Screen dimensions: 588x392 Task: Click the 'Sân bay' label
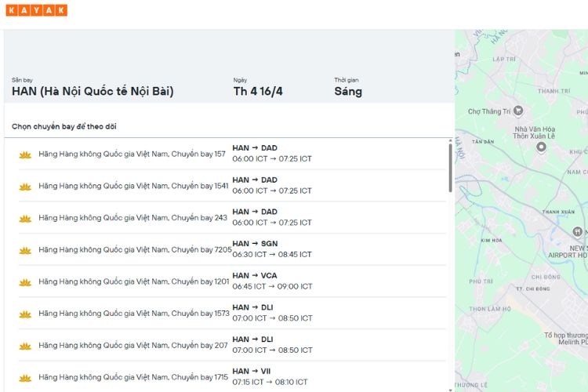pyautogui.click(x=22, y=80)
